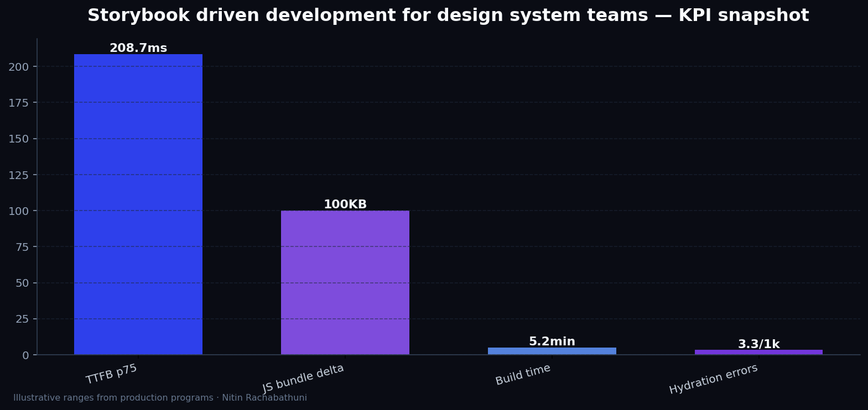Click the y-axis tick label '175'
Image resolution: width=868 pixels, height=410 pixels.
[19, 103]
